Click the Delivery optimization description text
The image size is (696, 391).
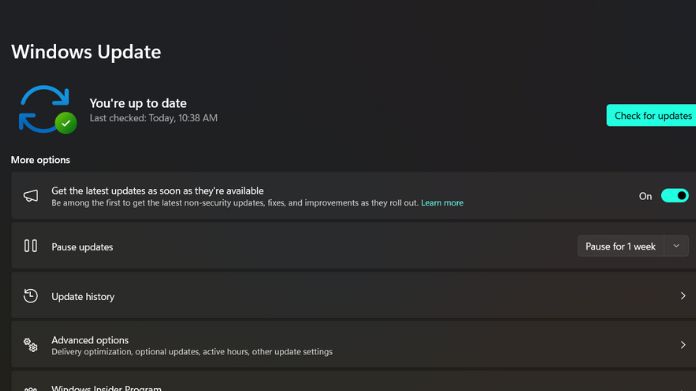(192, 352)
